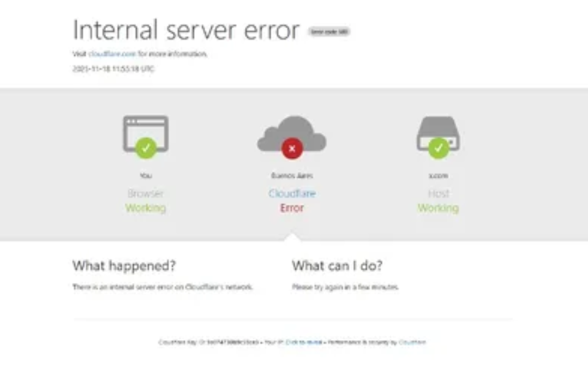The width and height of the screenshot is (588, 391).
Task: Click the red Error status text
Action: click(292, 208)
